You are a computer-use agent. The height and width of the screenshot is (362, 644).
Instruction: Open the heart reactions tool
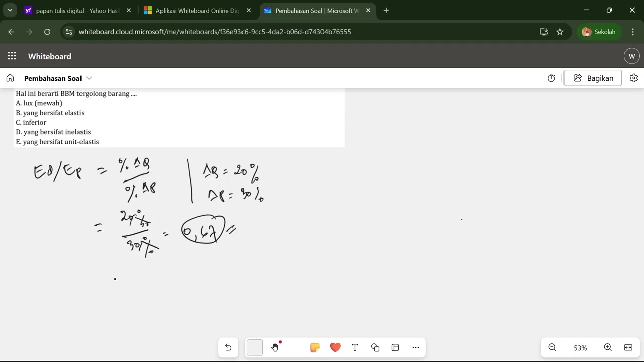[x=335, y=347]
